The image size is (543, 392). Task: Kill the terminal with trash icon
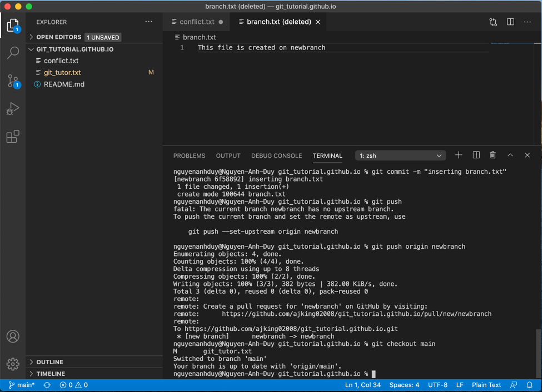(492, 155)
